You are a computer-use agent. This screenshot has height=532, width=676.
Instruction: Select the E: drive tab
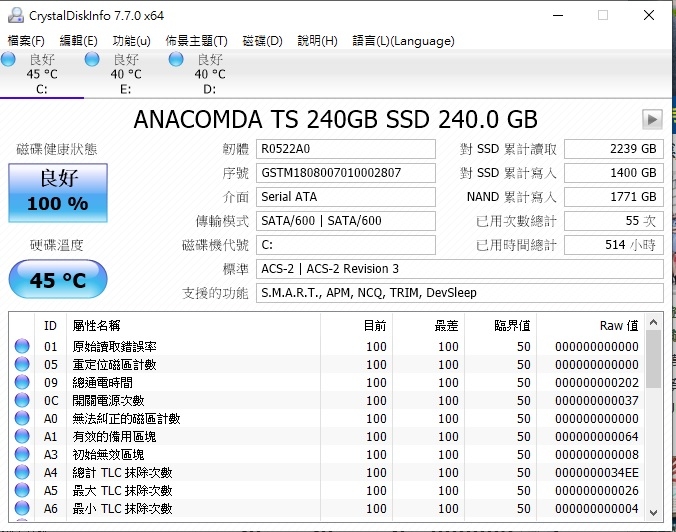[x=125, y=74]
